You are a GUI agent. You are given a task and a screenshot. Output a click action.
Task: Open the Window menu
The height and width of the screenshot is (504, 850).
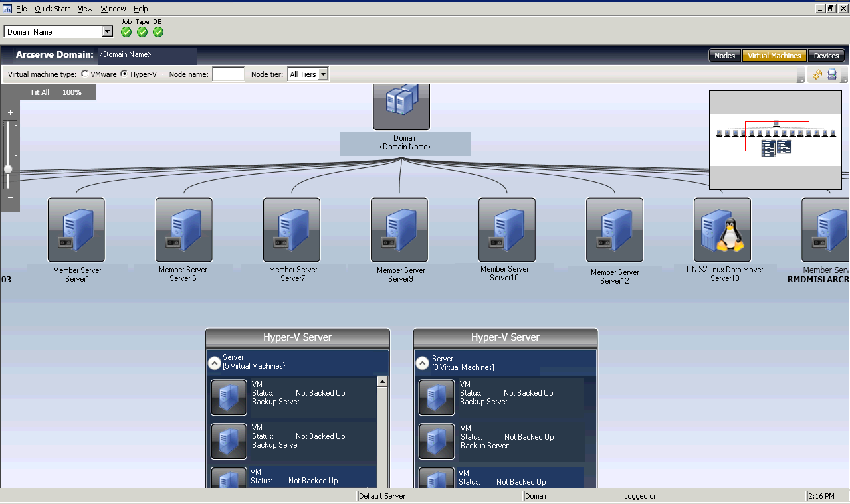(x=113, y=9)
